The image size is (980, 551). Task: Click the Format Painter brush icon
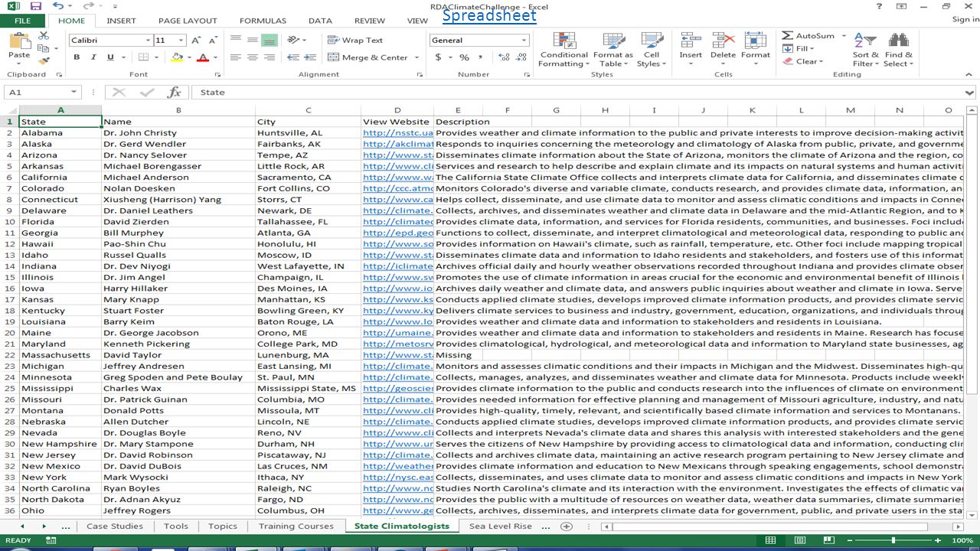point(44,60)
